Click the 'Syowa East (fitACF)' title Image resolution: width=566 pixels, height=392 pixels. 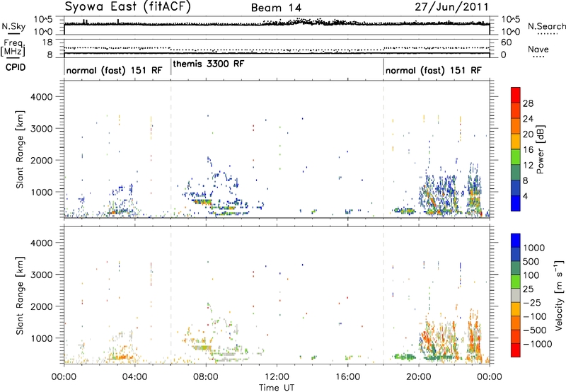point(127,6)
